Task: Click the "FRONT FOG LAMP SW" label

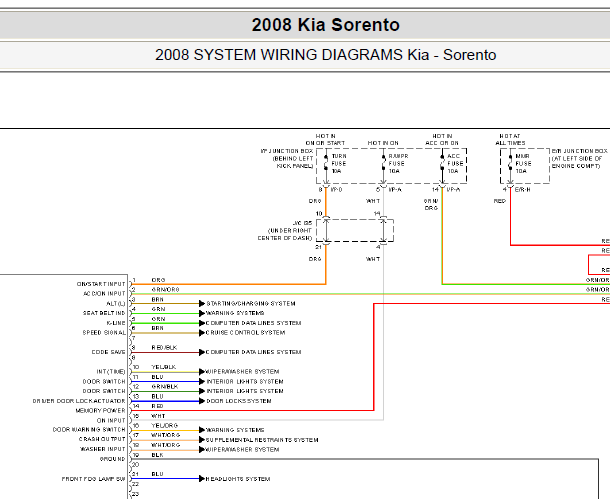Action: 94,479
